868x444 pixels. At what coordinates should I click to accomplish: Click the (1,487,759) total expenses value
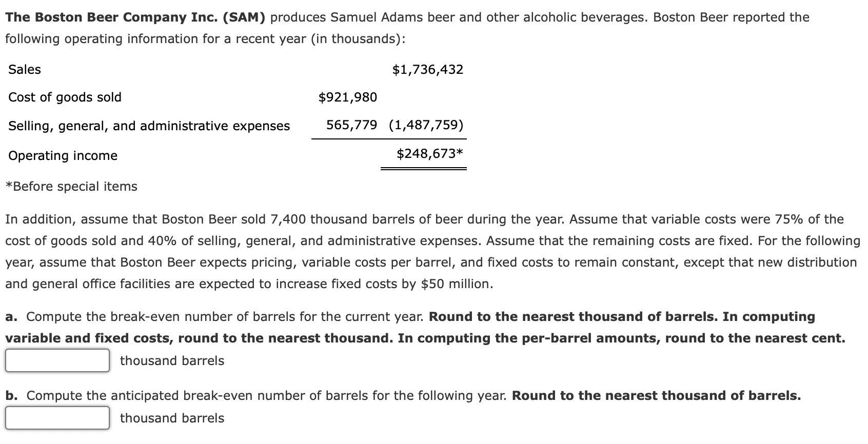tap(426, 125)
